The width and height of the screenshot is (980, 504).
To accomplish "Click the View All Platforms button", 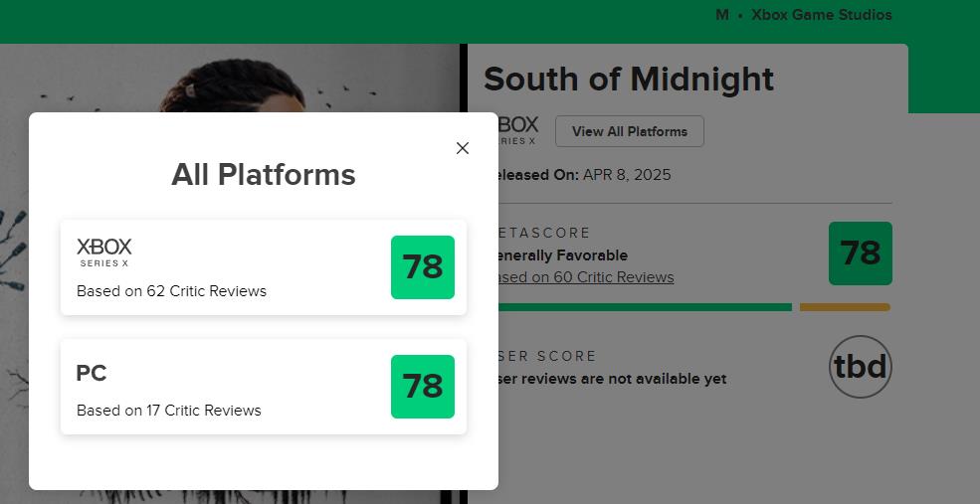I will point(629,131).
